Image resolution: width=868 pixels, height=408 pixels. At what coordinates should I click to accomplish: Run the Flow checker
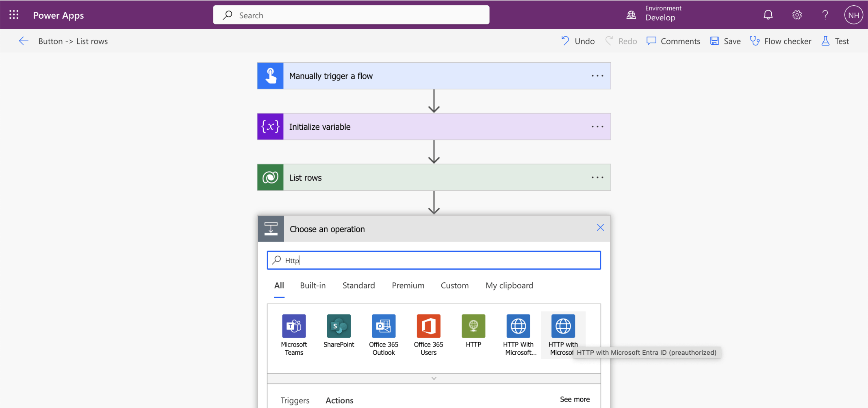coord(781,41)
